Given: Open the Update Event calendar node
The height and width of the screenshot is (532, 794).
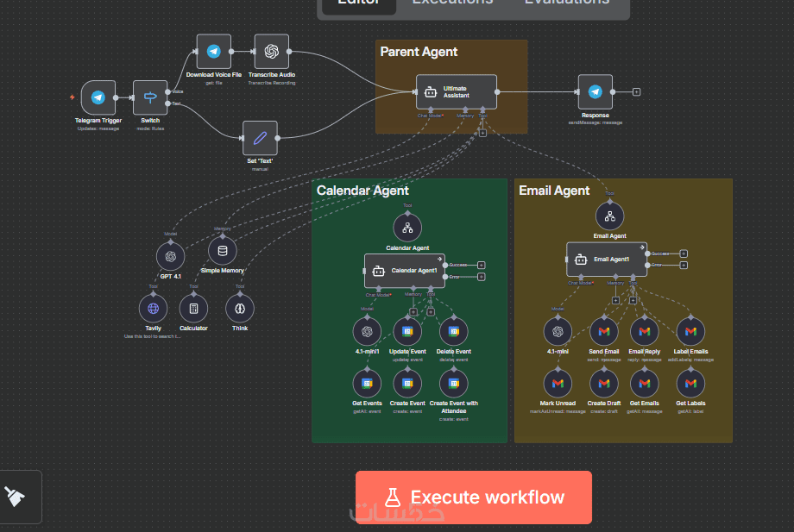Looking at the screenshot, I should pyautogui.click(x=407, y=332).
